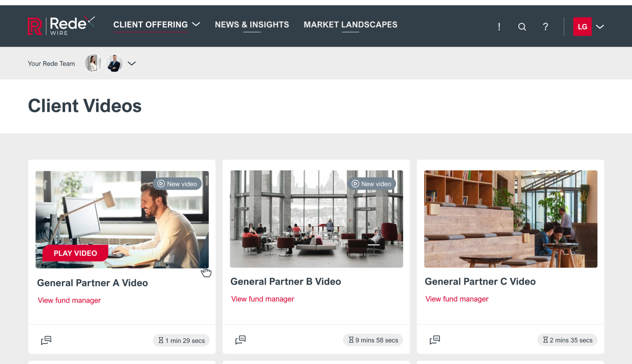Go to News & Insights
The width and height of the screenshot is (632, 364).
tap(252, 24)
